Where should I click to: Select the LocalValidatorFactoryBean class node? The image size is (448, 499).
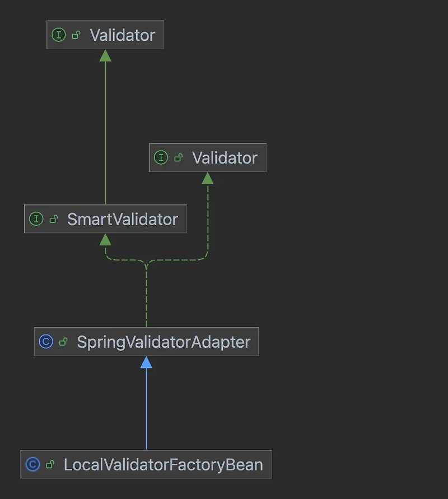[146, 464]
